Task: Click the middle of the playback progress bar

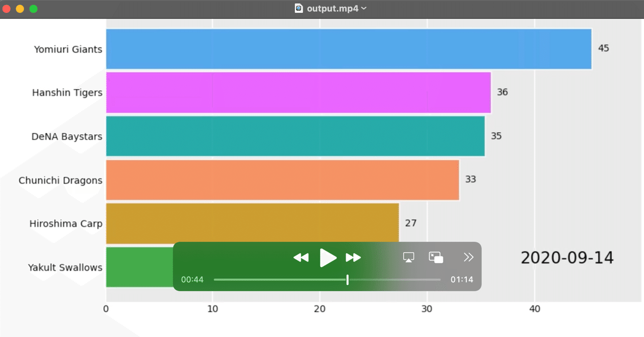Action: (x=327, y=279)
